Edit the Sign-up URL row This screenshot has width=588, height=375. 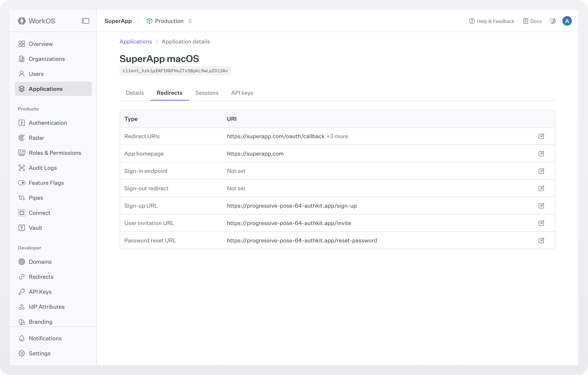tap(541, 206)
